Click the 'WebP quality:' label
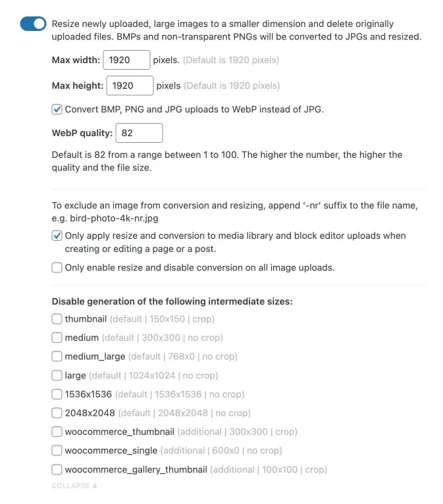This screenshot has height=504, width=443. (x=82, y=133)
